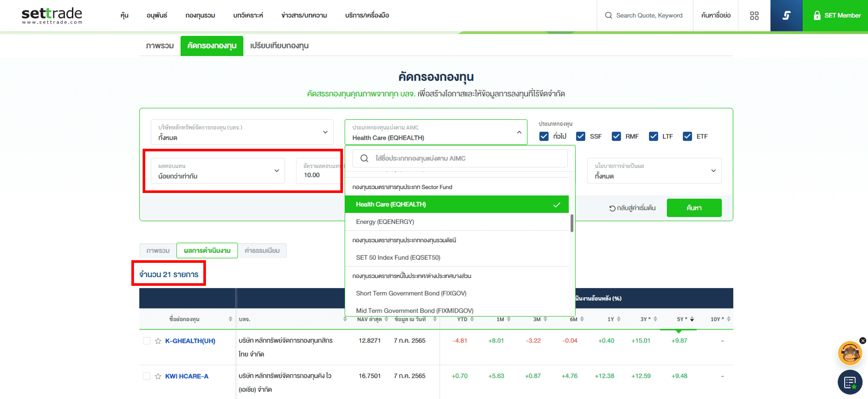
Task: Choose Energy (EQENERGY) from the list
Action: pos(385,222)
